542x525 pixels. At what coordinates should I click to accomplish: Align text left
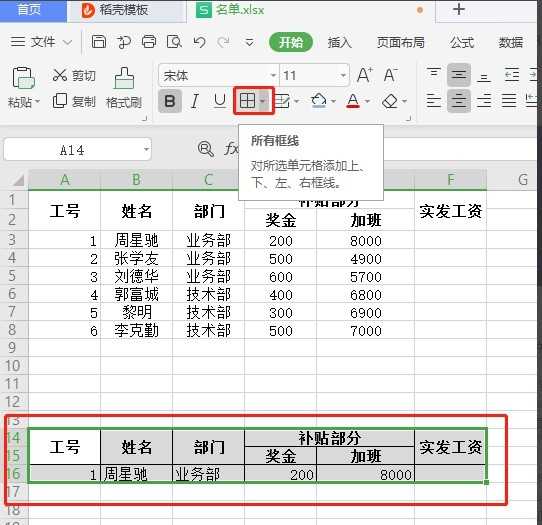click(433, 101)
